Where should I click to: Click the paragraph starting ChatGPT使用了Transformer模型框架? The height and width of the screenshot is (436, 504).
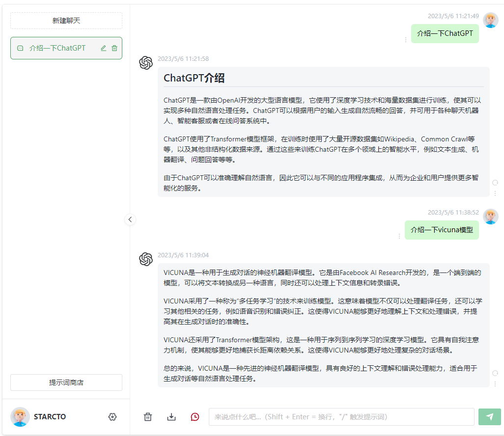pyautogui.click(x=321, y=149)
